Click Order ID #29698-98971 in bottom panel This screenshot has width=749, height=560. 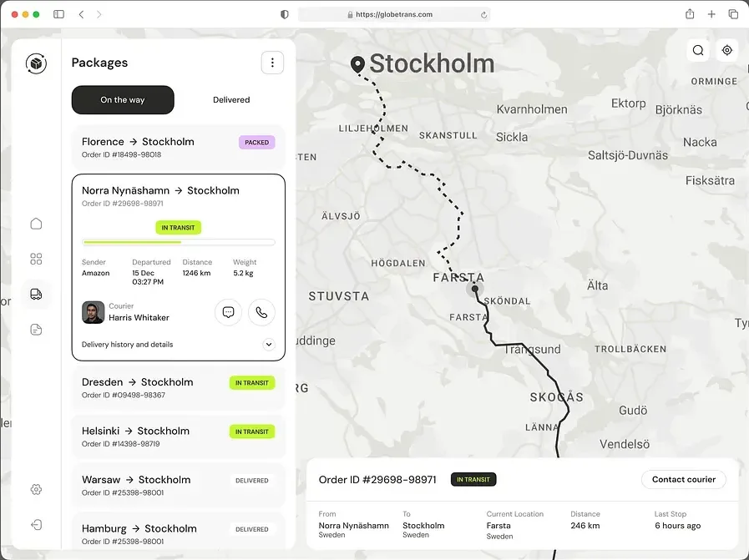[x=377, y=480]
